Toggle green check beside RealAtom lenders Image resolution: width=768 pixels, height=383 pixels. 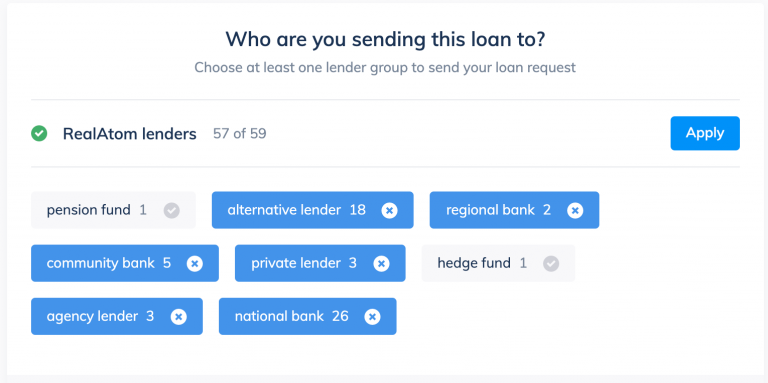(x=39, y=133)
